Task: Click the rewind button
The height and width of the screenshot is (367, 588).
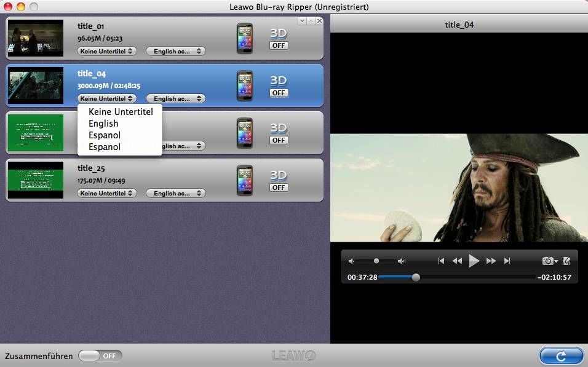Action: tap(457, 261)
